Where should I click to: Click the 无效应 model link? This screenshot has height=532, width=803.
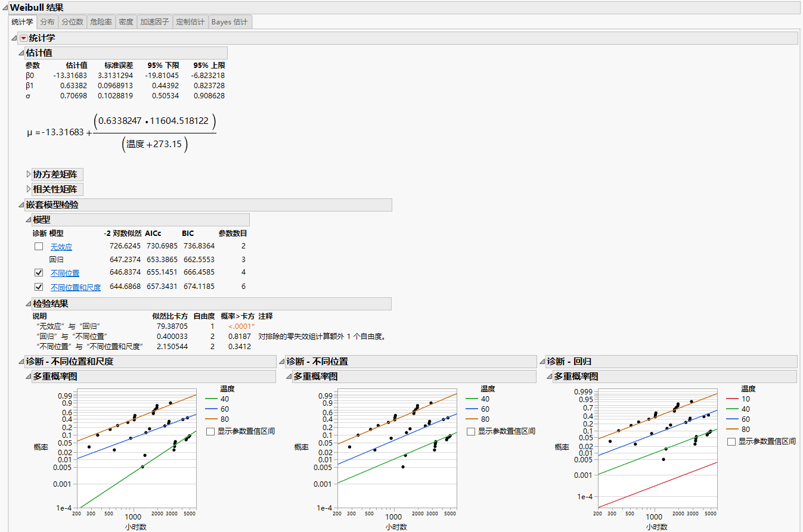coord(61,247)
